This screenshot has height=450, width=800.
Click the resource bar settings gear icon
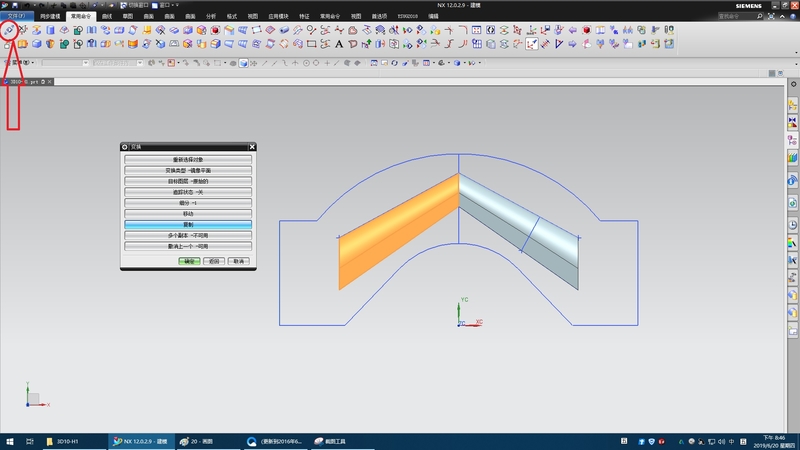point(793,84)
